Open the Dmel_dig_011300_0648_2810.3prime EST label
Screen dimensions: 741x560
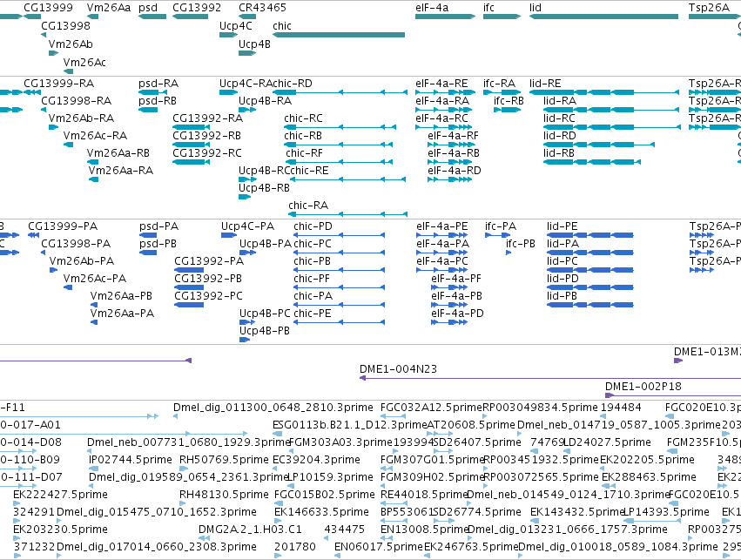(273, 408)
